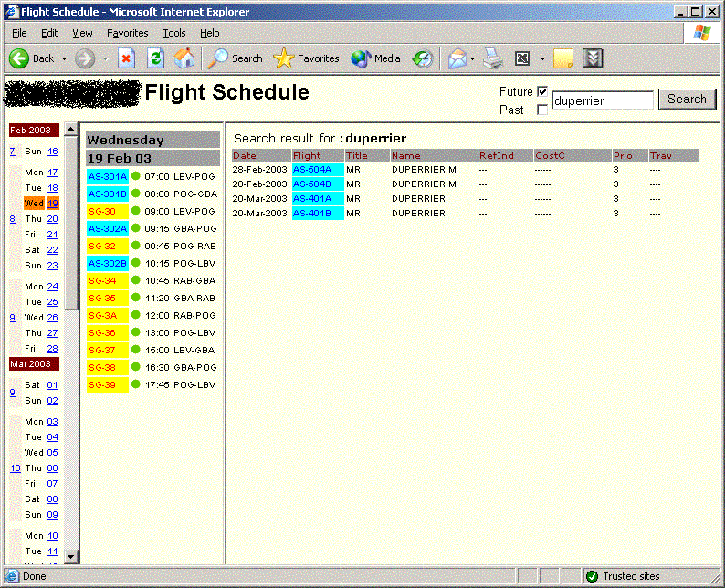Screen dimensions: 725x588
Task: Click the Stop loading icon
Action: [x=126, y=58]
